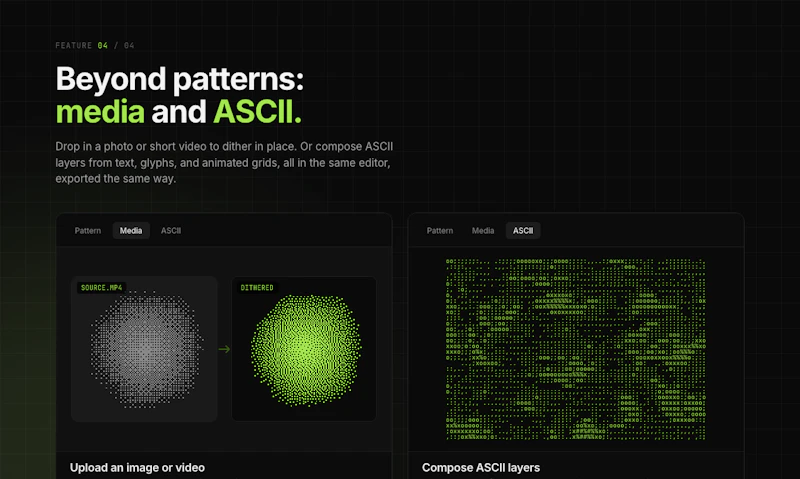
Task: Click the arrow icon between source and dithered
Action: [224, 349]
